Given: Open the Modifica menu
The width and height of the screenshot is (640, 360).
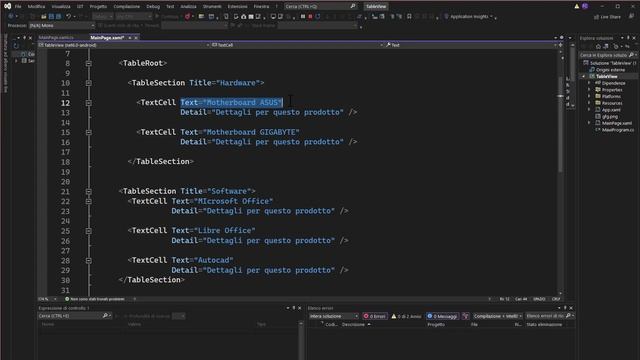Looking at the screenshot, I should (x=36, y=7).
